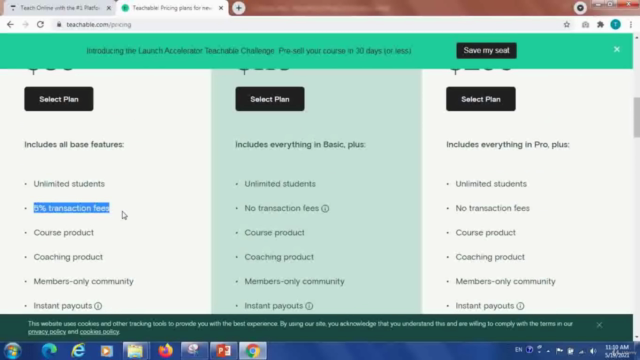Click the recording indicator icon in the title bar
Image resolution: width=640 pixels, height=360 pixels.
tap(580, 8)
